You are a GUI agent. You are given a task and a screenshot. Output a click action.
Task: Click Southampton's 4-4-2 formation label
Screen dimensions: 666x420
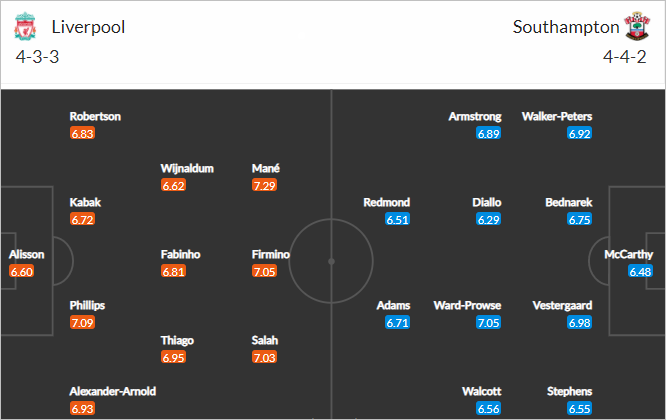(x=625, y=57)
